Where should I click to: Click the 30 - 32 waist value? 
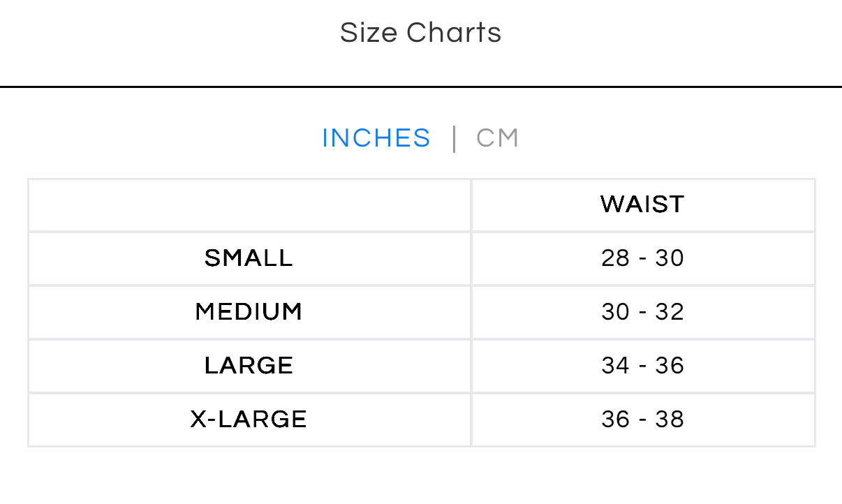click(x=642, y=312)
